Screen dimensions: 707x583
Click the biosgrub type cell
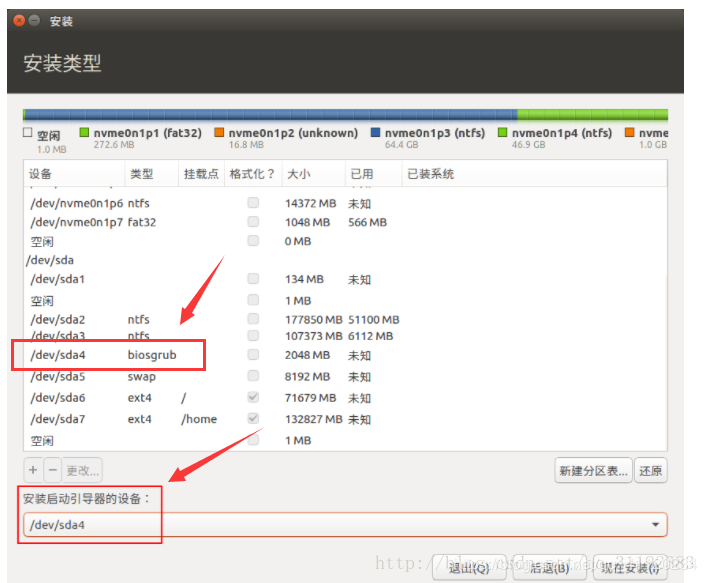pos(152,355)
